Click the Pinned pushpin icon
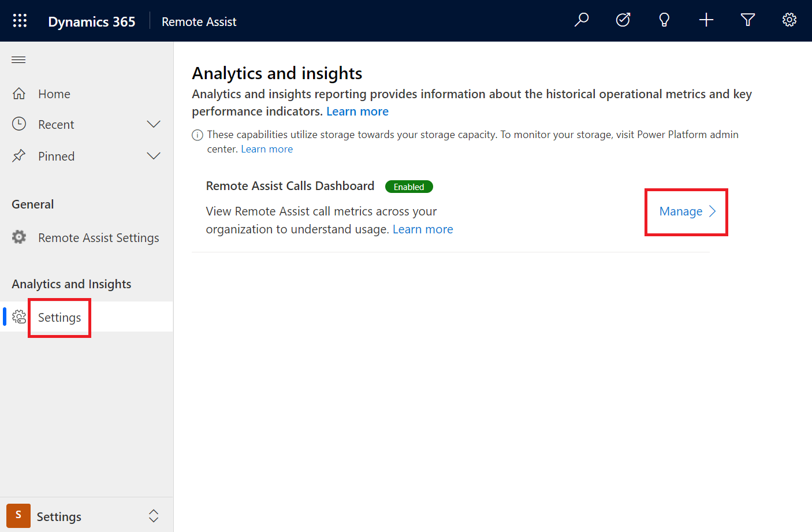This screenshot has height=532, width=812. click(19, 155)
